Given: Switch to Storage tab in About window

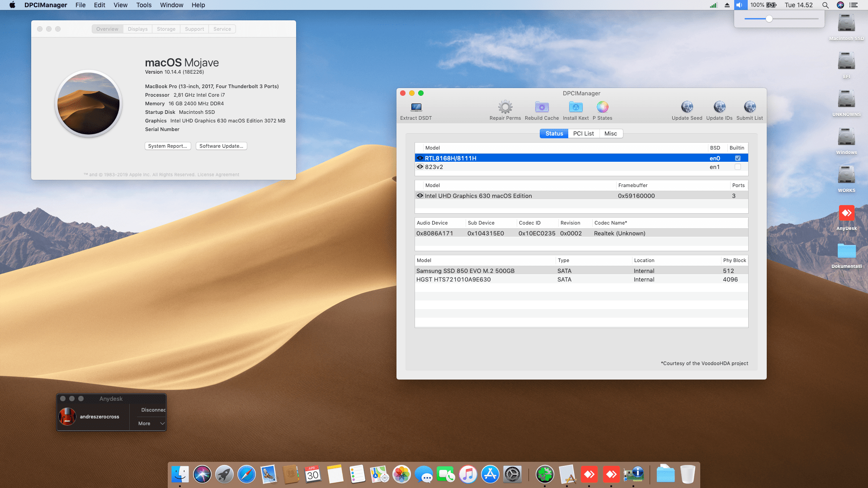Looking at the screenshot, I should (166, 29).
